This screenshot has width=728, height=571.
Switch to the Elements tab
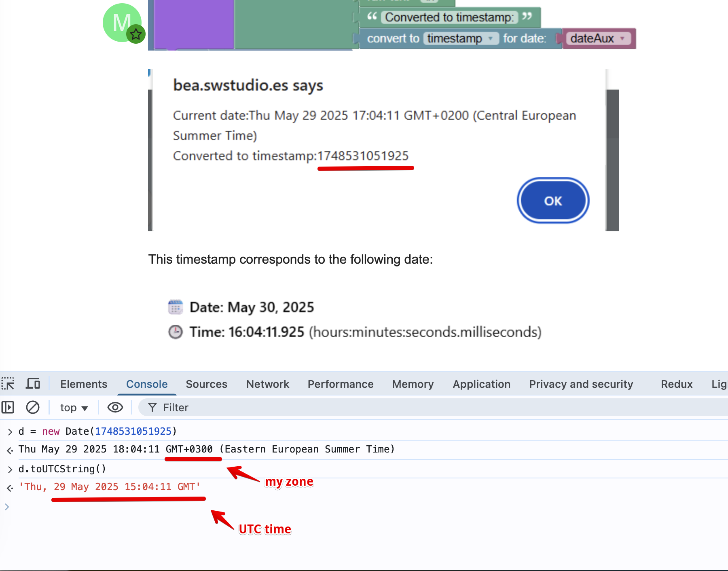point(84,384)
